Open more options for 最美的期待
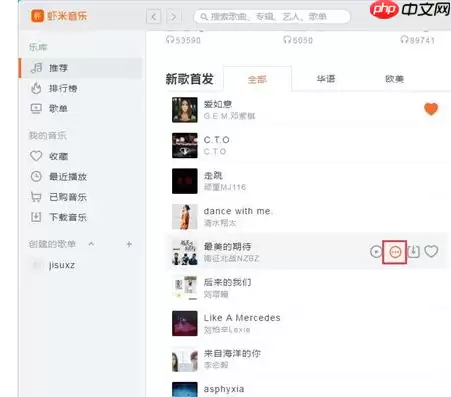Screen dimensions: 451x397 click(395, 252)
